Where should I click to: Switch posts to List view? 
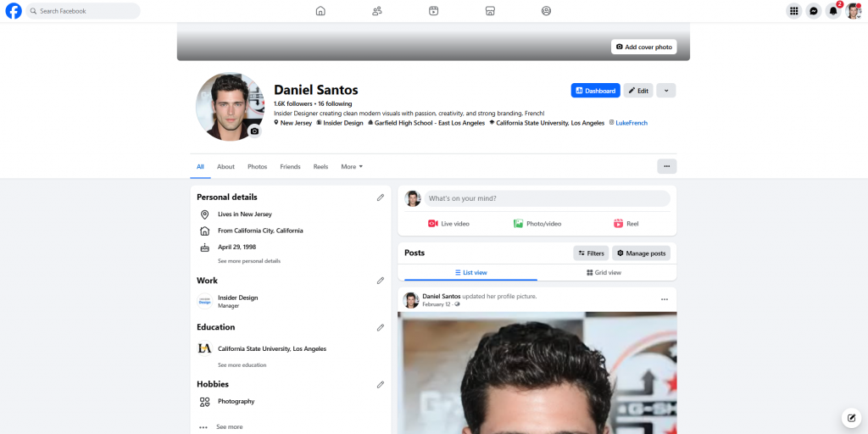pyautogui.click(x=470, y=272)
